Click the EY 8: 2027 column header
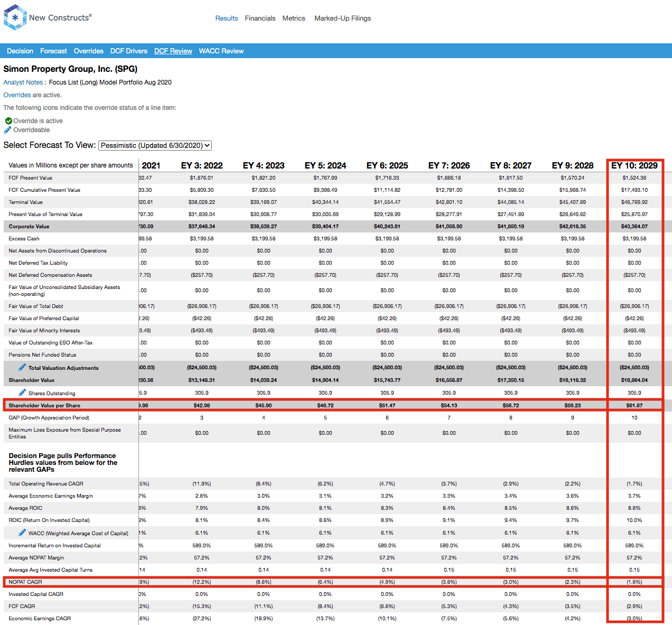 (511, 165)
